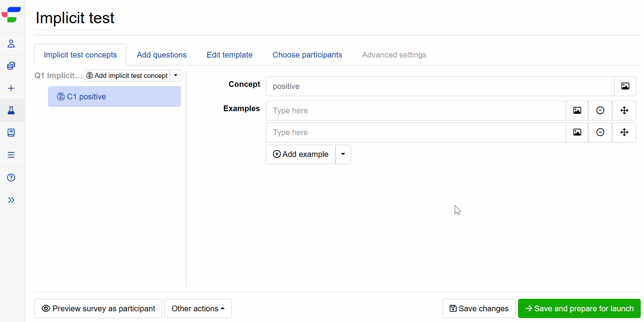Click the user profile icon in sidebar
Image resolution: width=644 pixels, height=322 pixels.
[11, 44]
